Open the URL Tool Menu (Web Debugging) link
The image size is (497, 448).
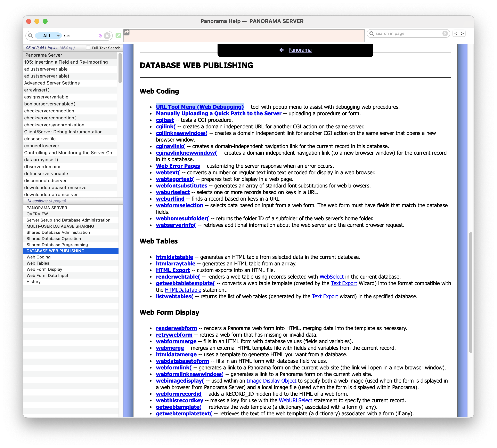(199, 107)
